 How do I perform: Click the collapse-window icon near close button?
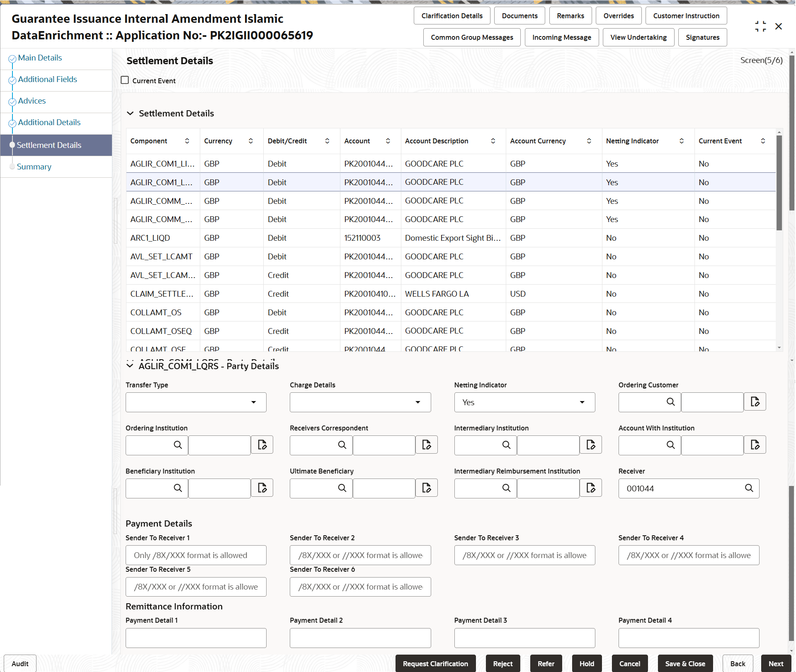760,27
